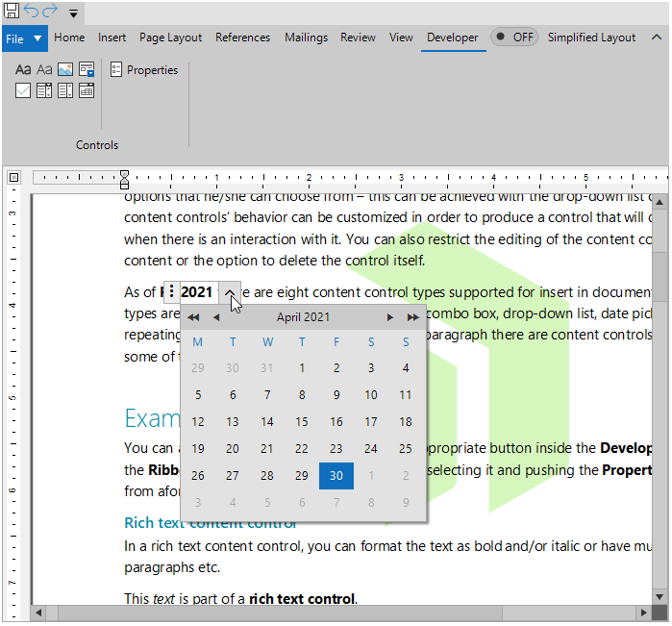Click the date control's three-dot handle
This screenshot has height=626, width=672.
(171, 292)
